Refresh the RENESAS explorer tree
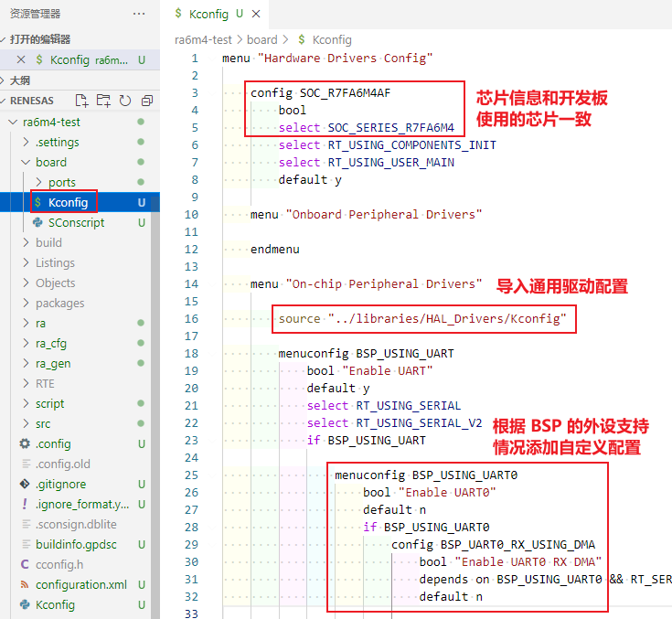This screenshot has width=672, height=619. tap(125, 101)
